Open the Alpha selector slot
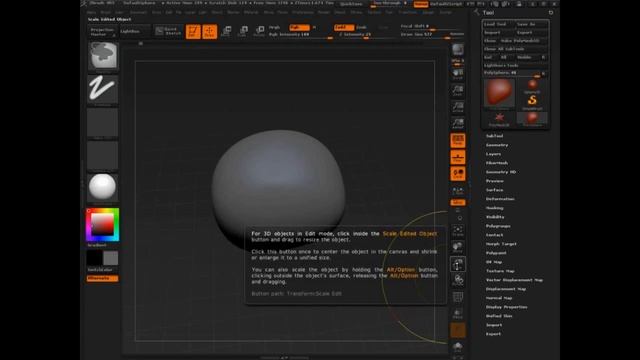The height and width of the screenshot is (360, 640). point(102,122)
